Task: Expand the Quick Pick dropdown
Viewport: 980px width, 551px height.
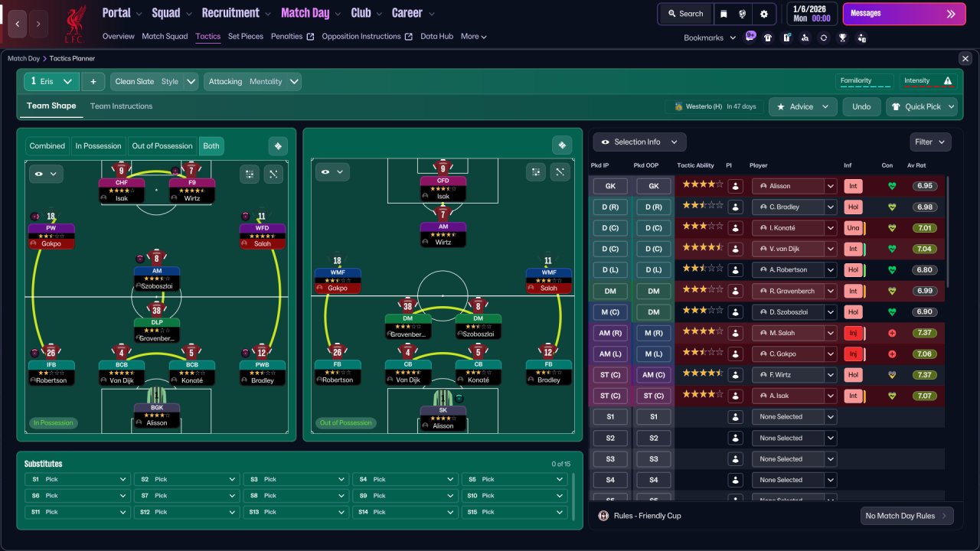Action: 922,106
